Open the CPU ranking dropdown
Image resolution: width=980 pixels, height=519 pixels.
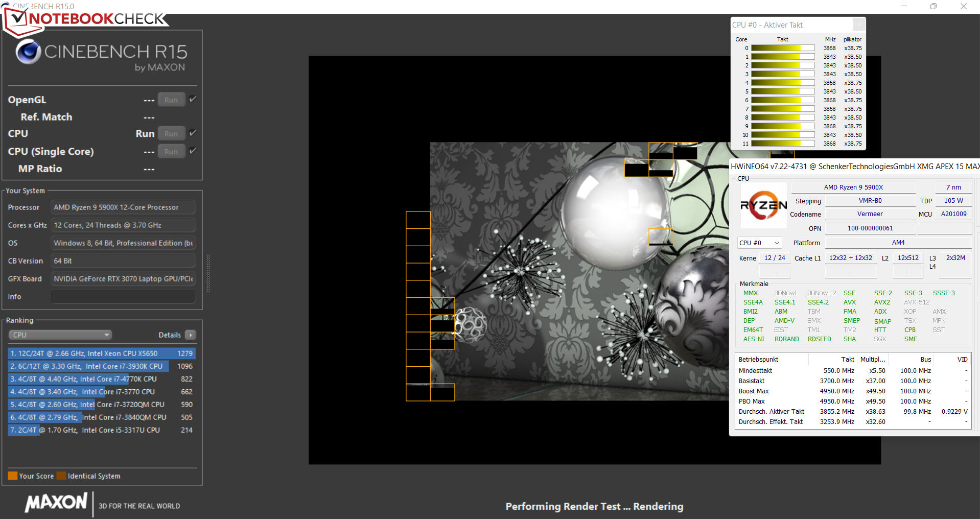click(60, 335)
